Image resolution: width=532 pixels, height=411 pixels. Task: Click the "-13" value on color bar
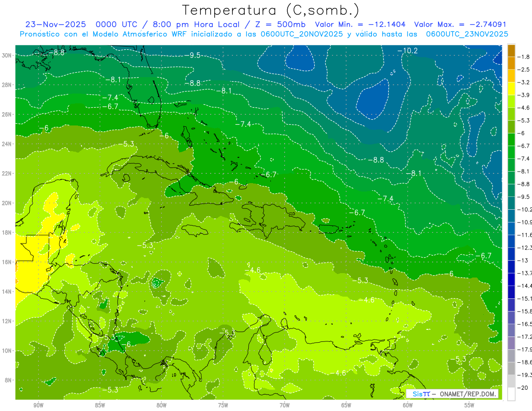click(522, 260)
